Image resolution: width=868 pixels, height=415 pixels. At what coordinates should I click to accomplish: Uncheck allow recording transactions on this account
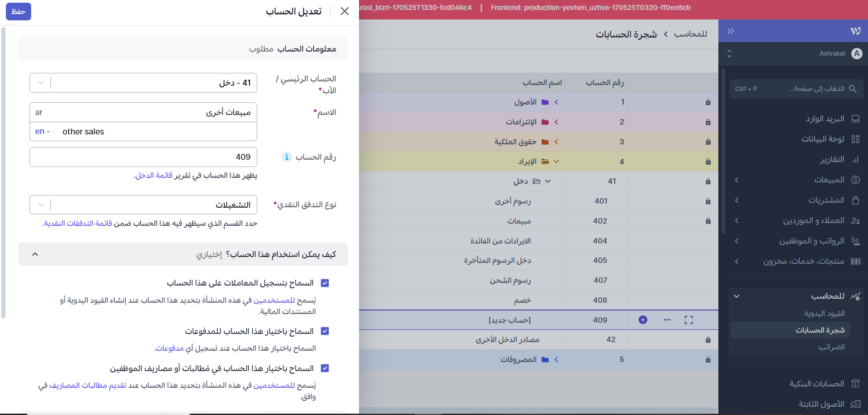coord(325,283)
